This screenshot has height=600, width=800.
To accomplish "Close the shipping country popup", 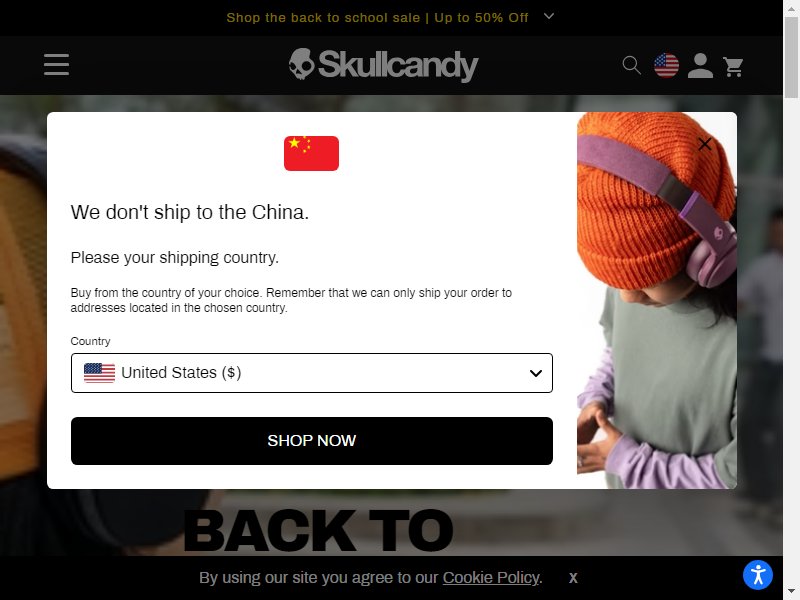I will (705, 144).
